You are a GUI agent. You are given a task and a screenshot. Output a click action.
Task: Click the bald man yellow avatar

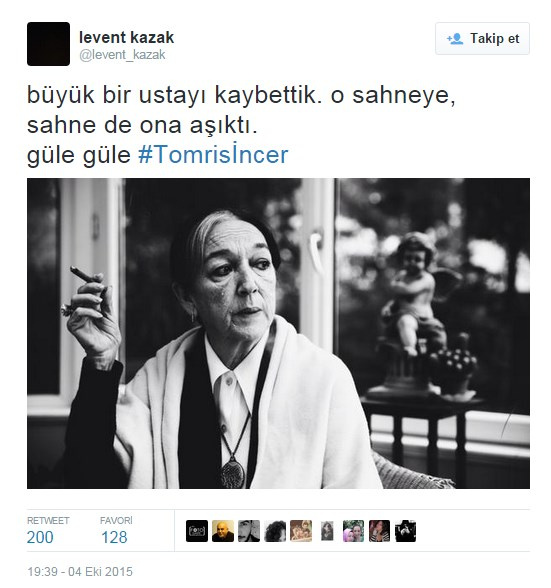click(x=223, y=531)
